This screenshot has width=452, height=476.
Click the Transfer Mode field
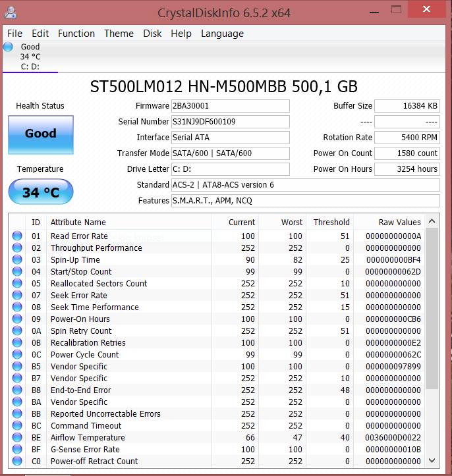tap(230, 153)
